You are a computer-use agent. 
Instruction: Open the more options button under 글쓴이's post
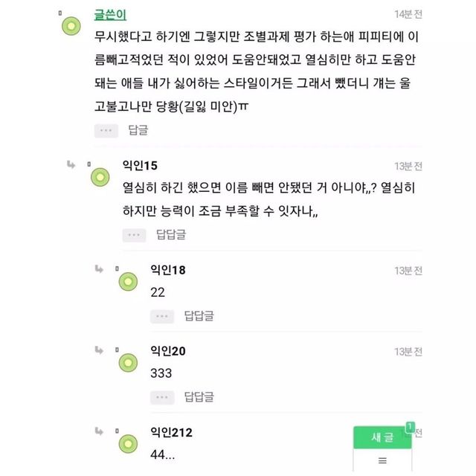[x=106, y=130]
